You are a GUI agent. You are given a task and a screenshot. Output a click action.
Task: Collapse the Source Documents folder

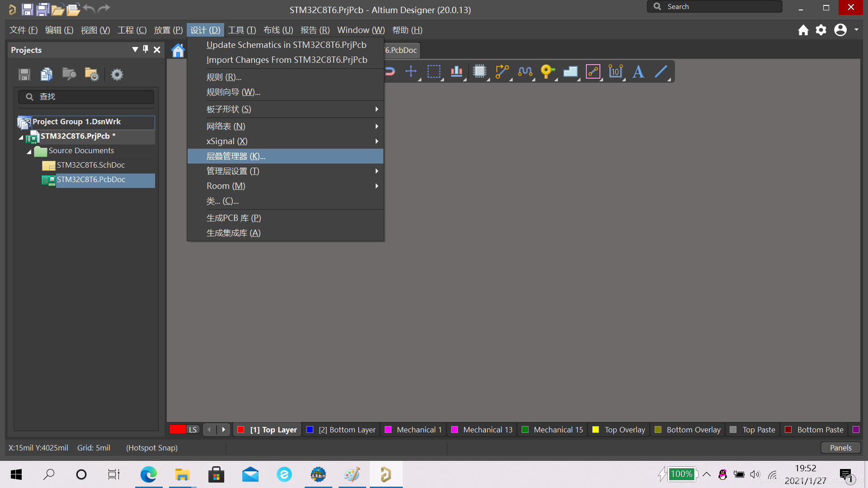pos(29,151)
